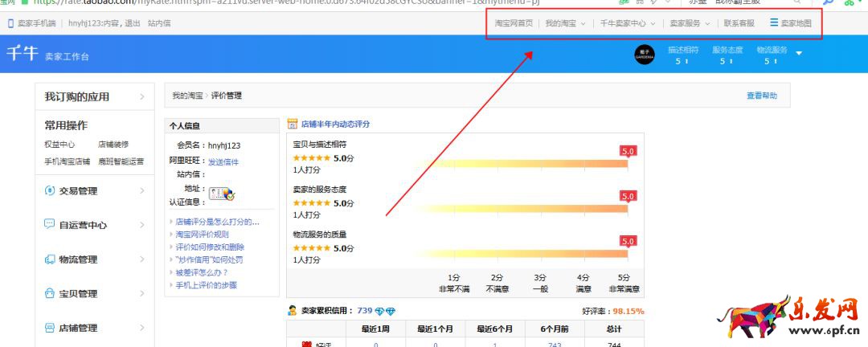Open the 卖家地图 hamburger menu icon
The height and width of the screenshot is (347, 868).
[x=774, y=22]
